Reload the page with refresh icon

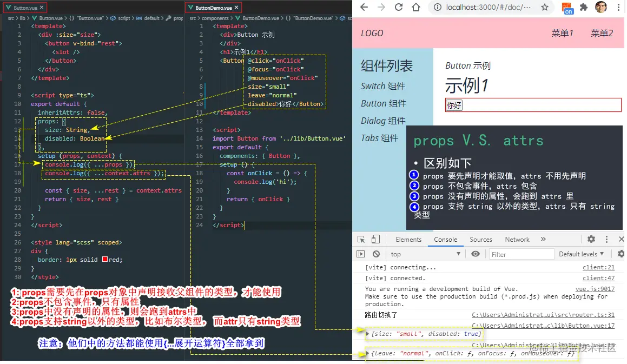[x=399, y=7]
